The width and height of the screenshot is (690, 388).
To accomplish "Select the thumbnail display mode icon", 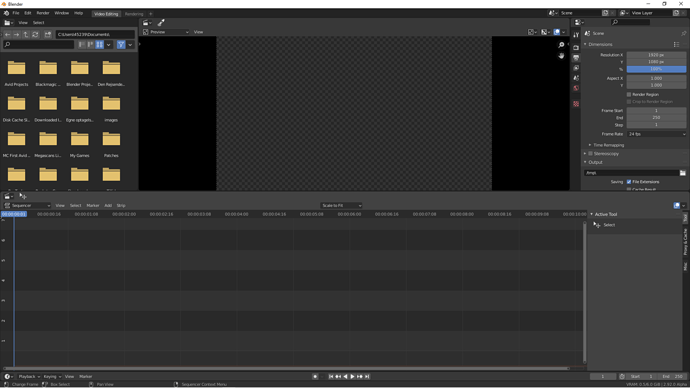I will tap(100, 44).
